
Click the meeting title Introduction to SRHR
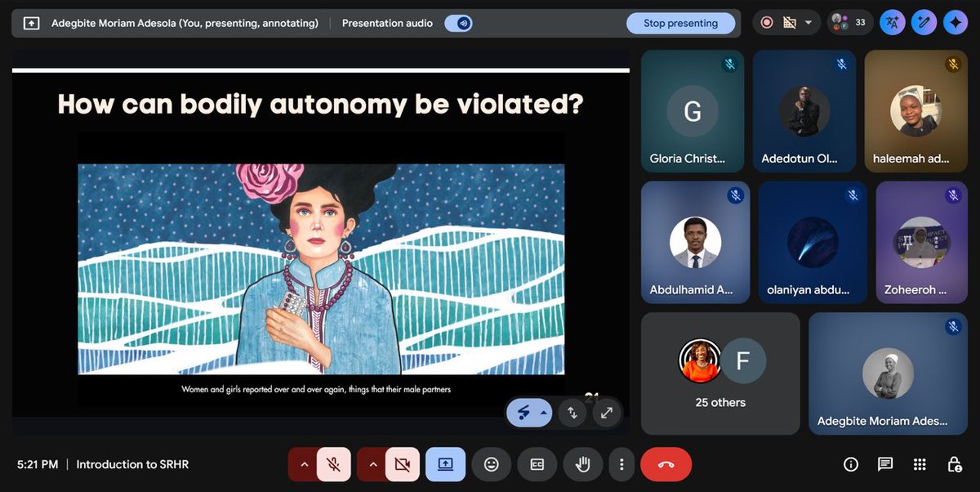tap(132, 464)
